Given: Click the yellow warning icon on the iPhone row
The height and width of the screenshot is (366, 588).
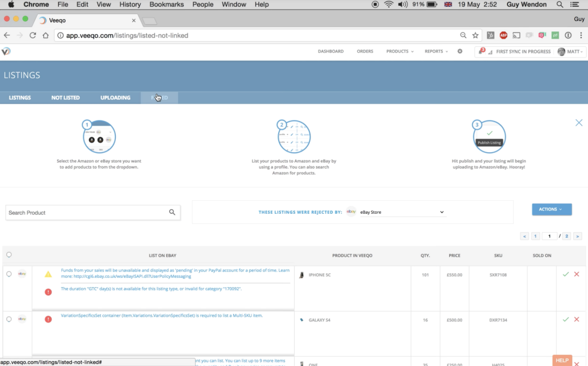Looking at the screenshot, I should pos(48,274).
